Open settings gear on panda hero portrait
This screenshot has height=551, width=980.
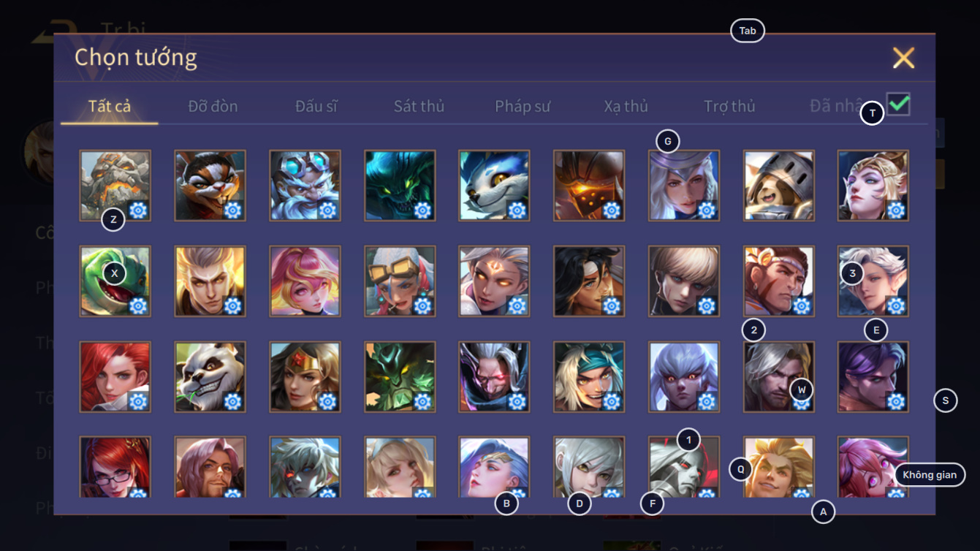pos(232,401)
